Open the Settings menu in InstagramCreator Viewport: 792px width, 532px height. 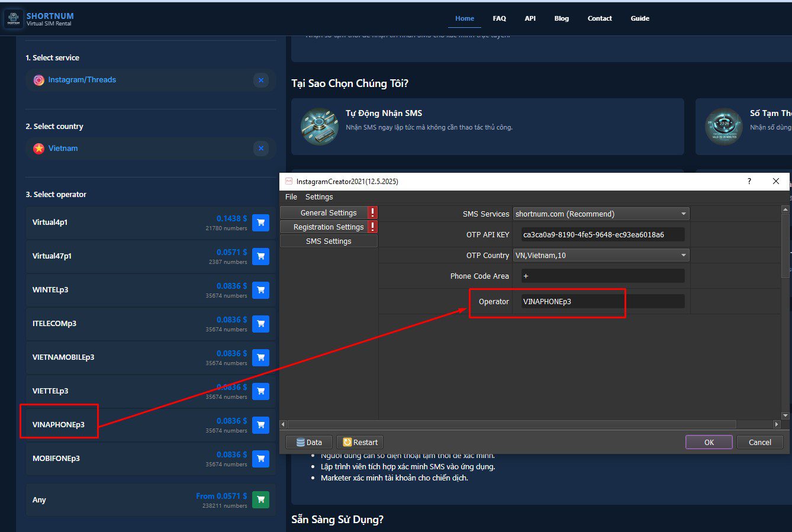pyautogui.click(x=319, y=197)
